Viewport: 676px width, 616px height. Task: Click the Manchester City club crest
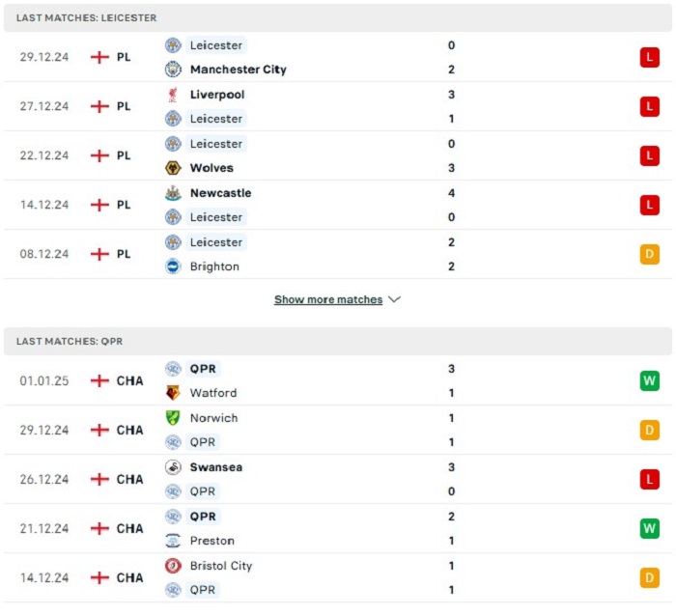coord(173,70)
